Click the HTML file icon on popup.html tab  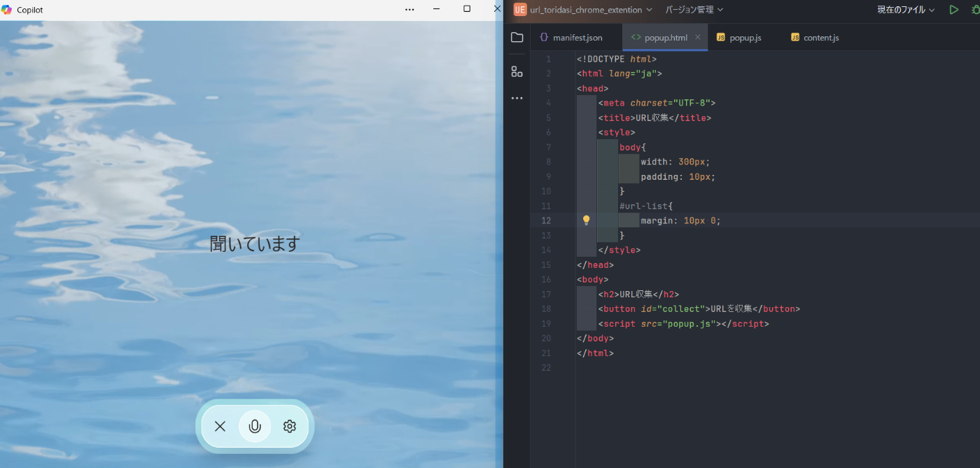tap(636, 38)
